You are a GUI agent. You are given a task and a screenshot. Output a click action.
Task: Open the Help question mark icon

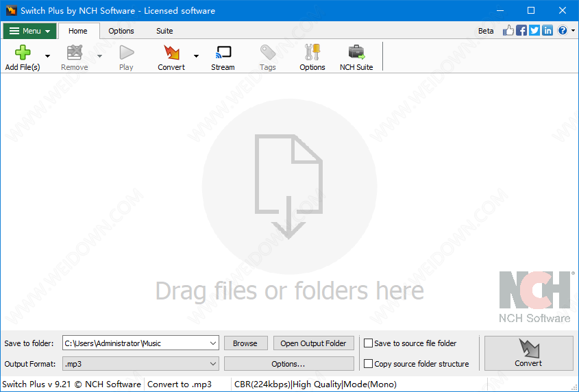pos(563,30)
